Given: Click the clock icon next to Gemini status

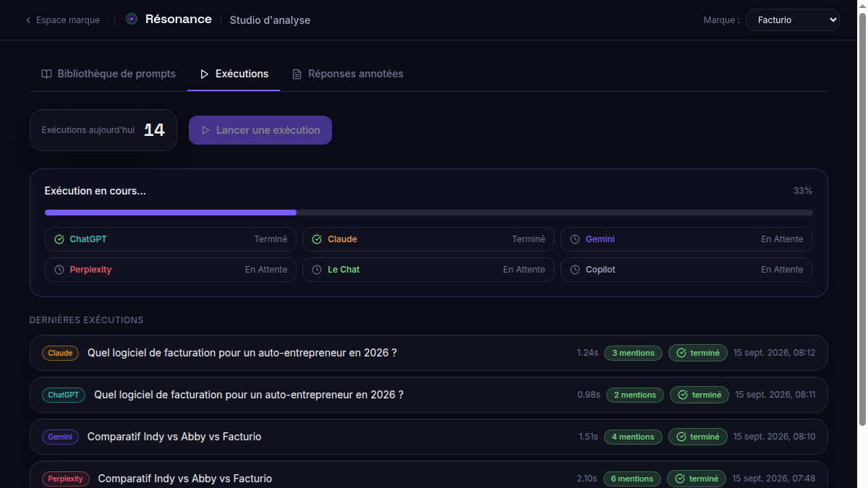Looking at the screenshot, I should (575, 239).
